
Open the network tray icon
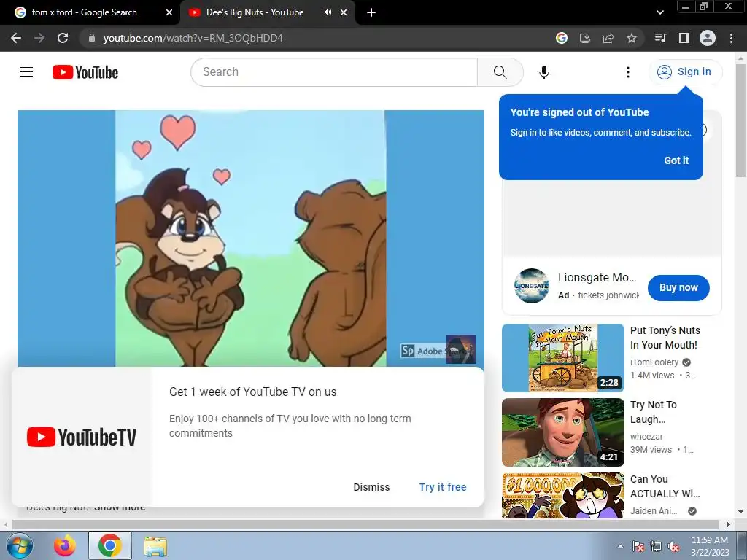coord(656,546)
